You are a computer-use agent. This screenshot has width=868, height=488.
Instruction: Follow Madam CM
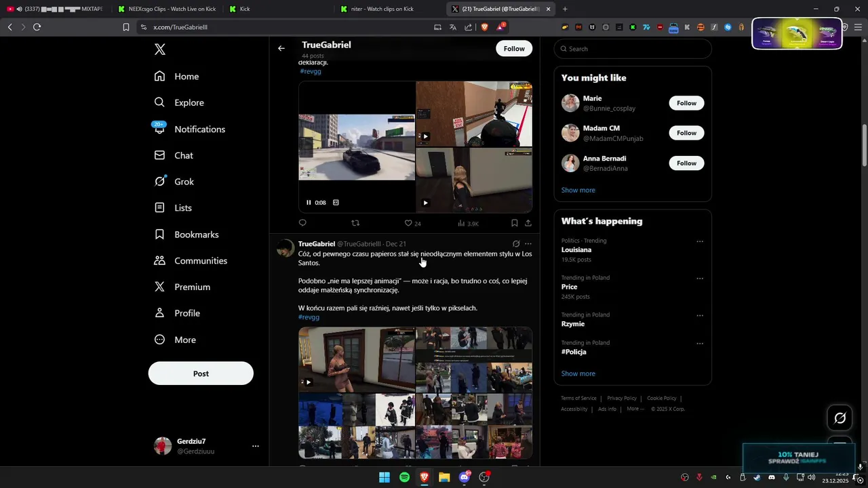686,133
